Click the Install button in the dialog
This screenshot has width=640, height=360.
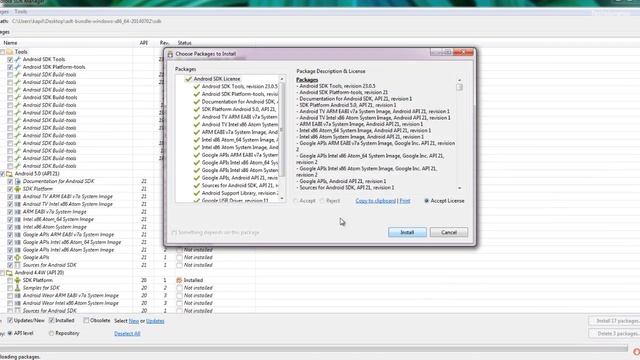point(407,232)
